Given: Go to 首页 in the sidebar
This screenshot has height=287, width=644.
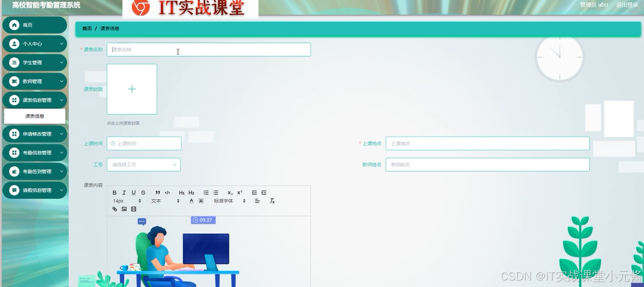Looking at the screenshot, I should coord(34,25).
